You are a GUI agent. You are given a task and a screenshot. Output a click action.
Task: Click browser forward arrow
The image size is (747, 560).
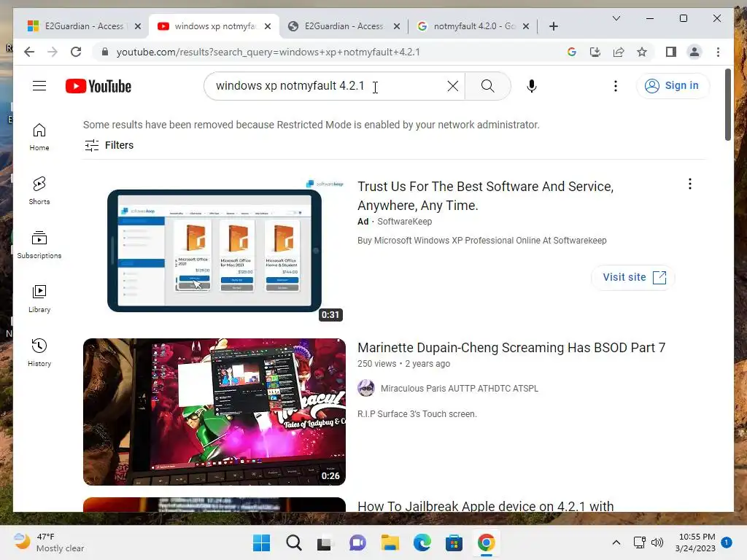pyautogui.click(x=53, y=52)
